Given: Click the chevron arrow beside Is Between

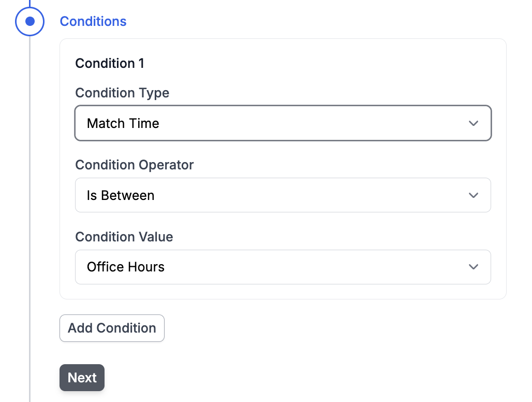Looking at the screenshot, I should point(473,195).
